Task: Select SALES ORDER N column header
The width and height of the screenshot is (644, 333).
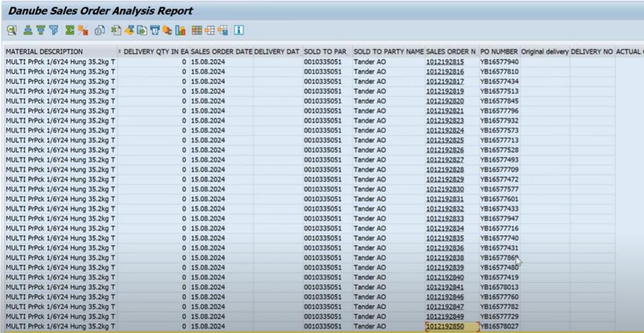Action: point(452,52)
